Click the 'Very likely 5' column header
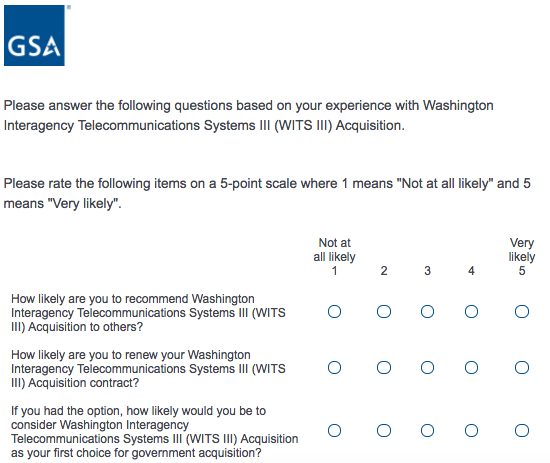Viewport: 550px width, 463px height. pos(522,257)
